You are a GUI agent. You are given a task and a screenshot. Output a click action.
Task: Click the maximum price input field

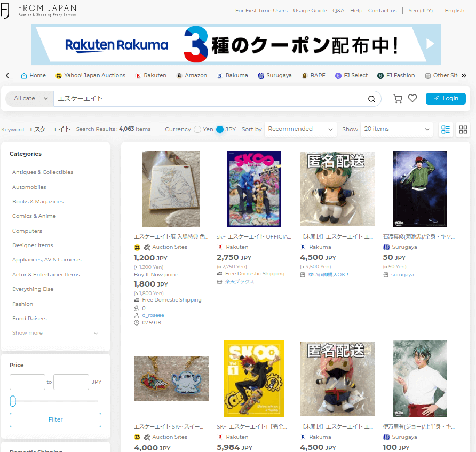71,382
